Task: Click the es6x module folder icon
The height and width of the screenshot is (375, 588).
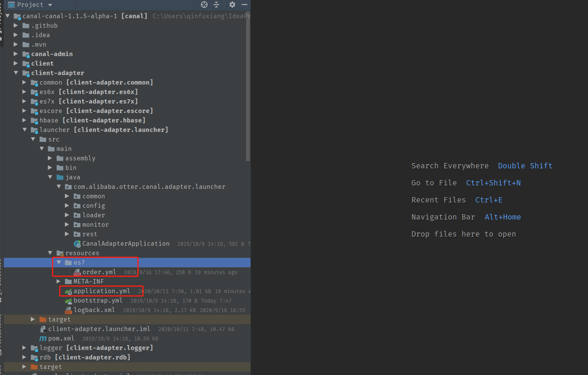Action: pyautogui.click(x=34, y=92)
